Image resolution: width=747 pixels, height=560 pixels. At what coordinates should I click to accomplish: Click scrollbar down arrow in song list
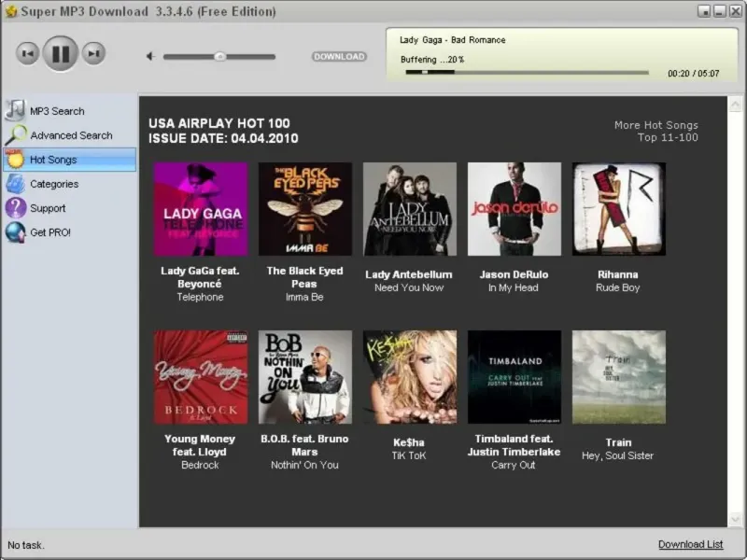coord(735,519)
